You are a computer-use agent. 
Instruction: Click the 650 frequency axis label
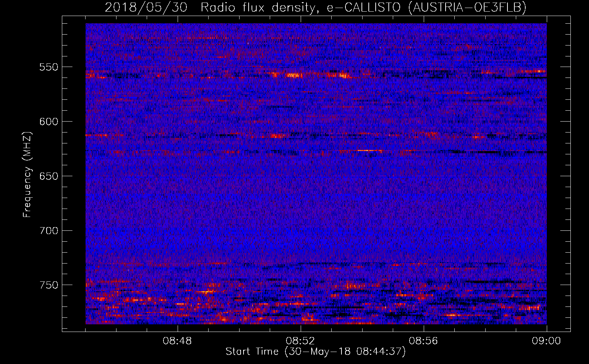[x=49, y=176]
